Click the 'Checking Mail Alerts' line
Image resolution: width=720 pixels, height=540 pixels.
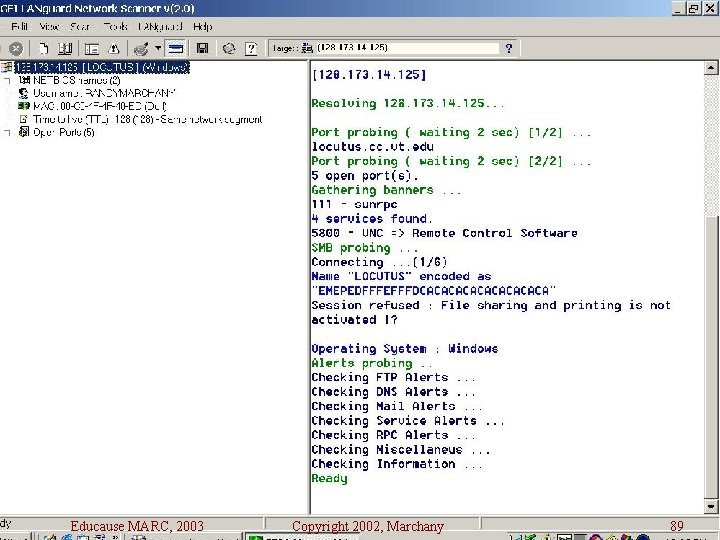coord(397,406)
